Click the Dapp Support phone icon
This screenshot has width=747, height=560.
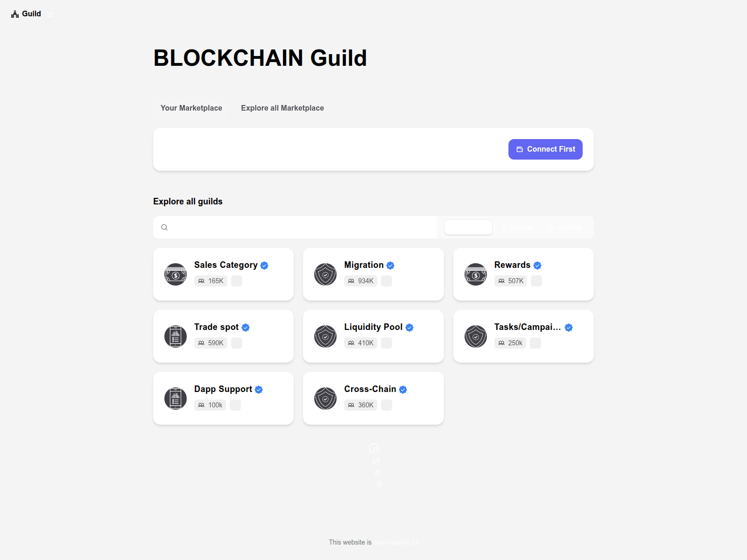(x=176, y=399)
